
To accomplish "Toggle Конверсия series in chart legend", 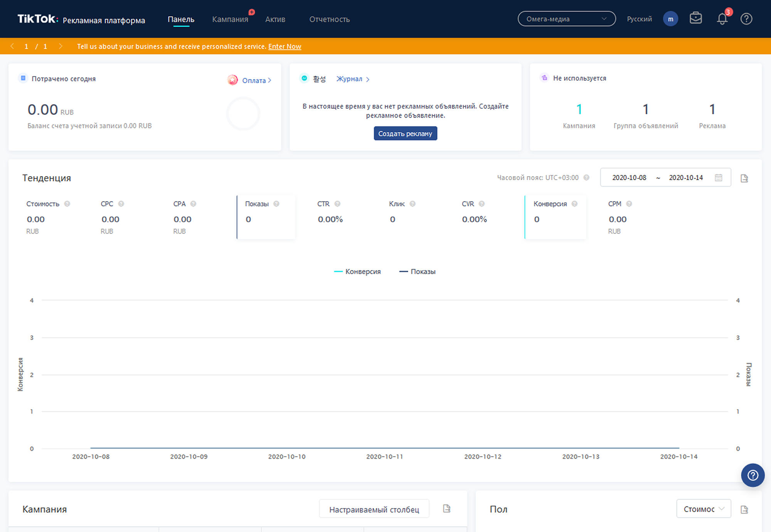I will 357,271.
